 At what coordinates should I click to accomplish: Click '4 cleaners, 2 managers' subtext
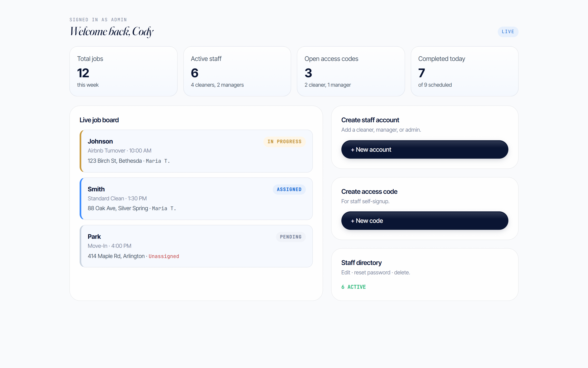coord(217,85)
